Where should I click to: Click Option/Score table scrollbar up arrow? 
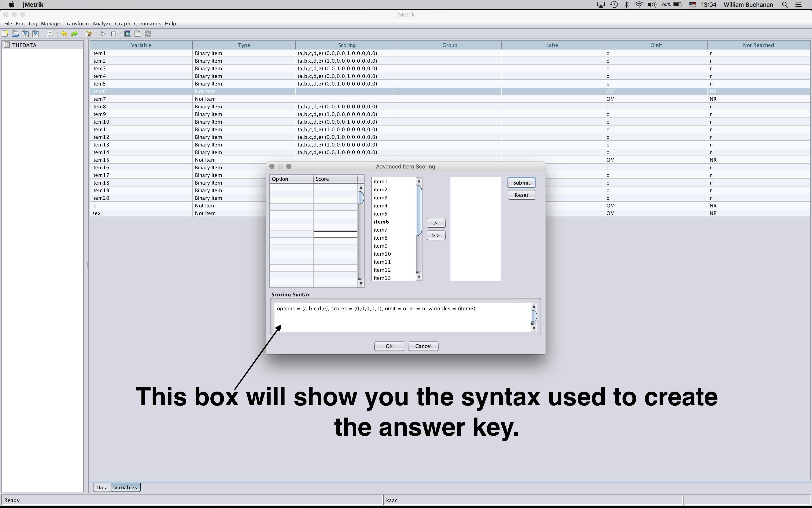tap(361, 188)
